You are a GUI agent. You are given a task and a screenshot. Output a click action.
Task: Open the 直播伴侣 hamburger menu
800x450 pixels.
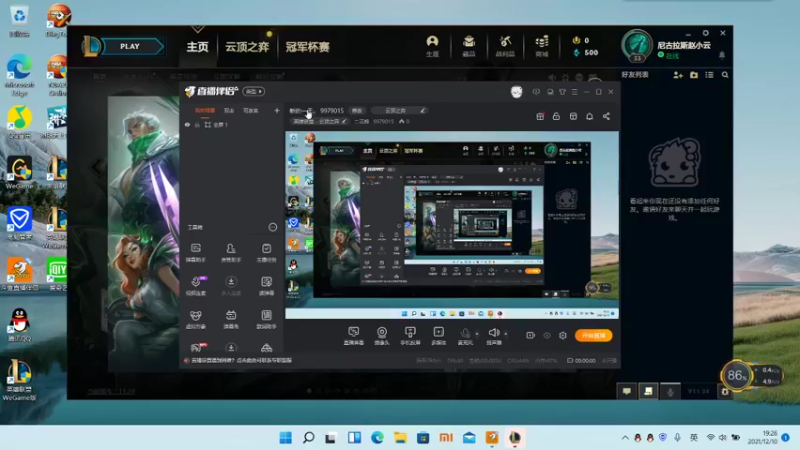click(x=574, y=92)
